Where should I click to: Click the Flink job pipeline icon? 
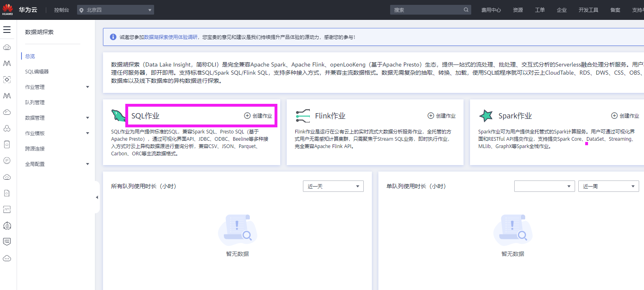tap(303, 116)
